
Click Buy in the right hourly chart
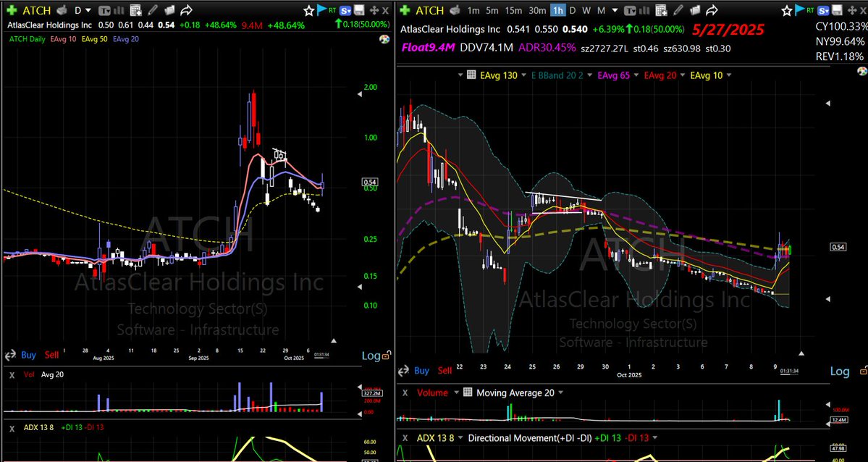(422, 371)
